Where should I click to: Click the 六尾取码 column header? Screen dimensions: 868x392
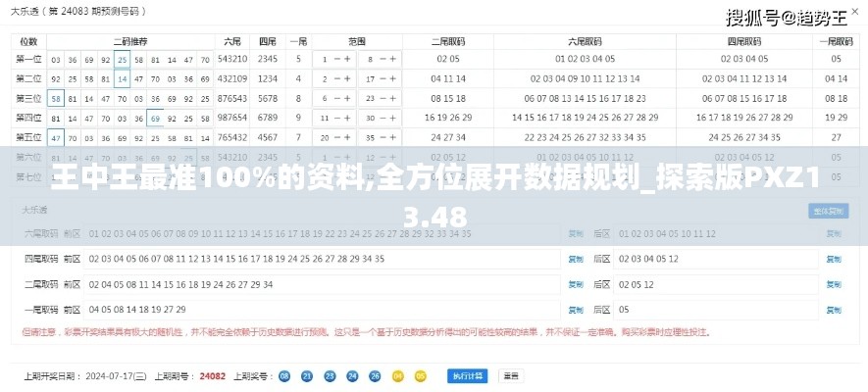tap(585, 41)
